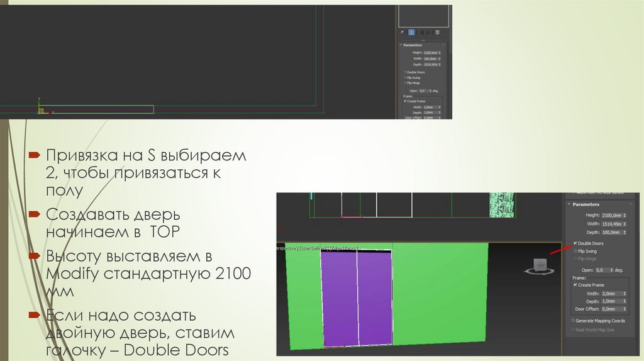The height and width of the screenshot is (361, 644).
Task: Toggle checked Create Frame in lower panel
Action: 575,285
